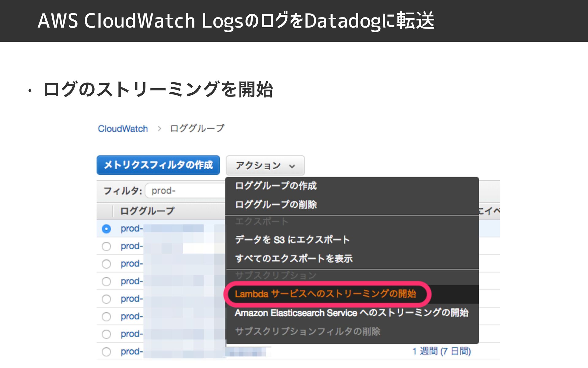Click the ロググループ column header
This screenshot has width=588, height=368.
147,211
